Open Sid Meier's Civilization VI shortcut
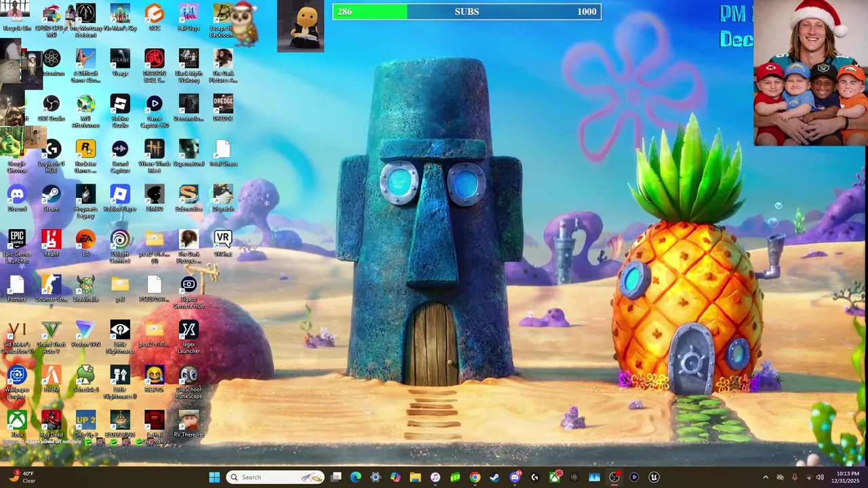The width and height of the screenshot is (868, 488). [17, 338]
